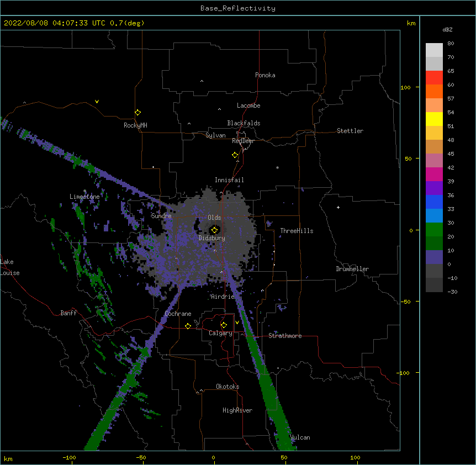Select the Innisfail city label
The width and height of the screenshot is (476, 465).
tap(229, 180)
